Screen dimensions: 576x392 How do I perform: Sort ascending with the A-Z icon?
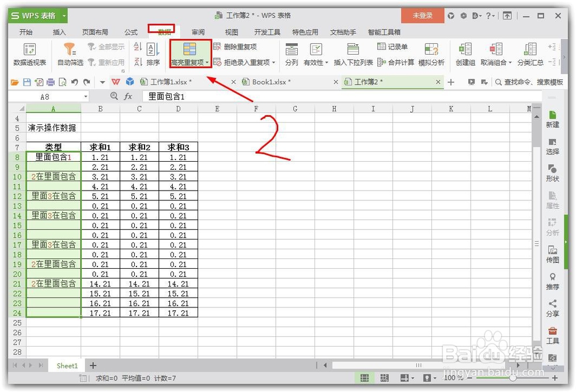coord(138,47)
